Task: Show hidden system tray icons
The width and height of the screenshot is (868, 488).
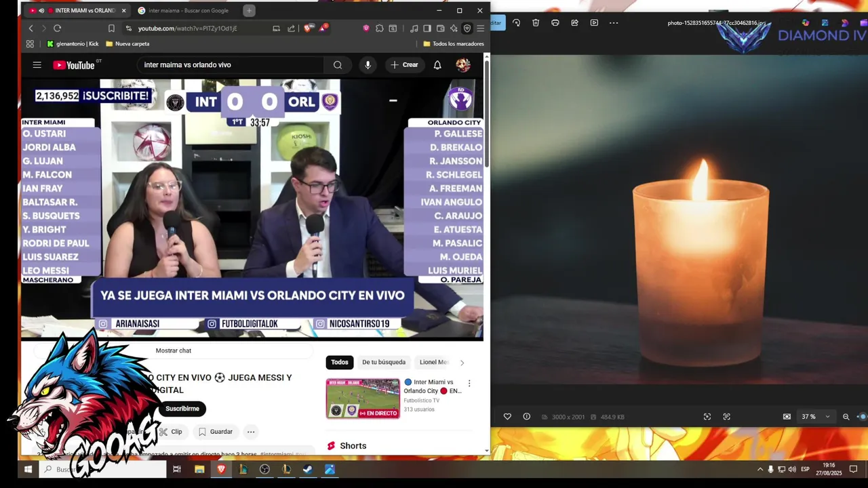Action: [x=759, y=469]
